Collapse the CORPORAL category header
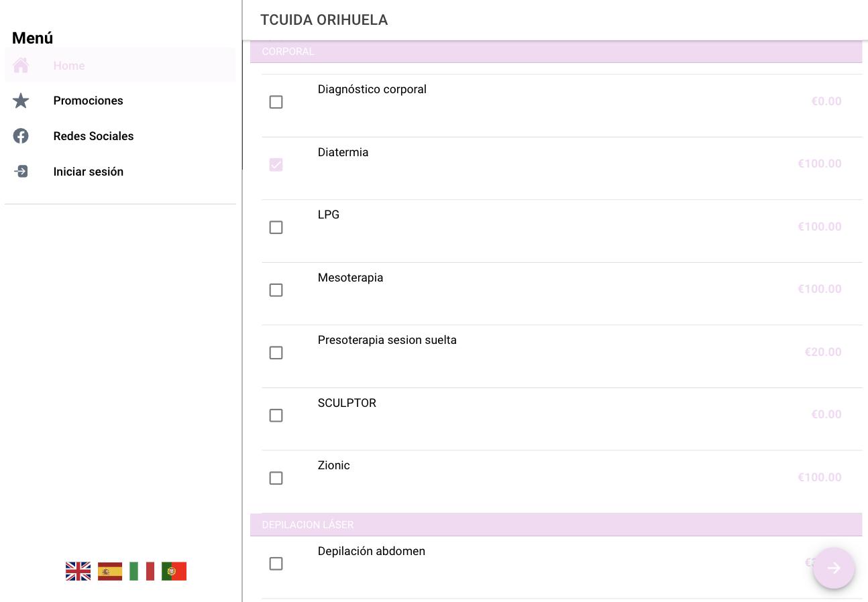The width and height of the screenshot is (868, 602). (x=556, y=52)
